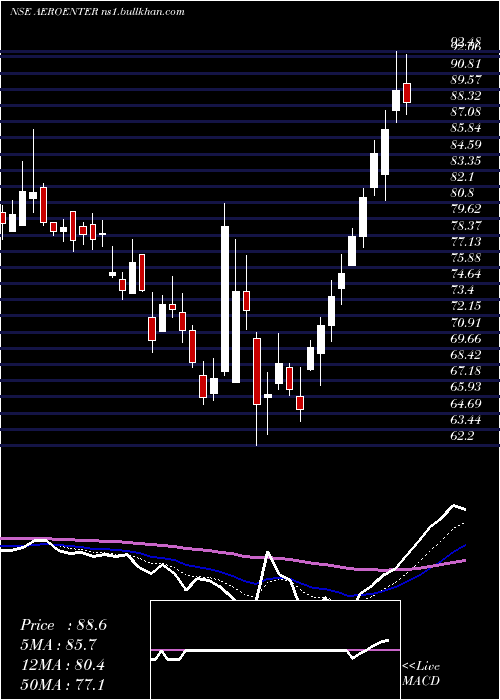Select the 82.1 price axis label
This screenshot has height=700, width=500.
pyautogui.click(x=462, y=177)
